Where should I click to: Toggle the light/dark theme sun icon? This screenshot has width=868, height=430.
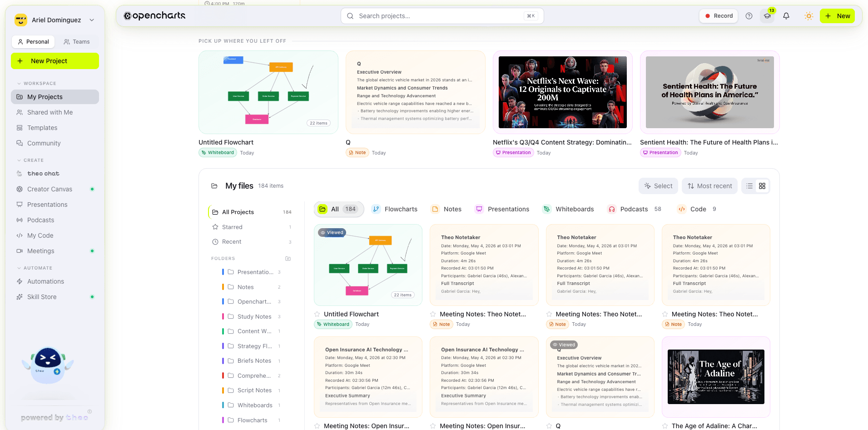coord(808,16)
